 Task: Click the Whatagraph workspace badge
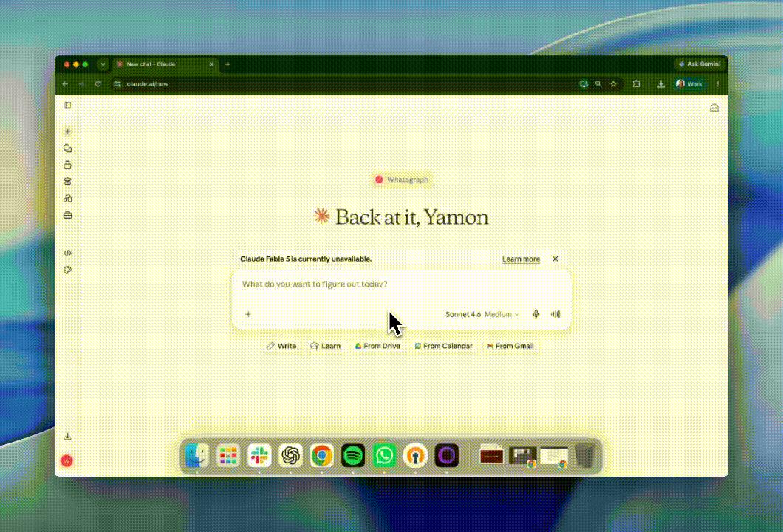[x=402, y=180]
